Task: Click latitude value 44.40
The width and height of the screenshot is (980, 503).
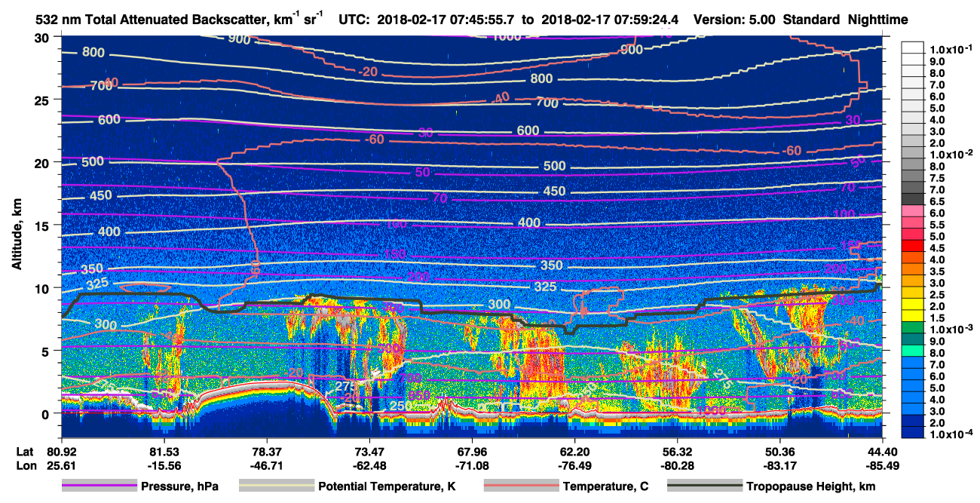Action: 882,451
